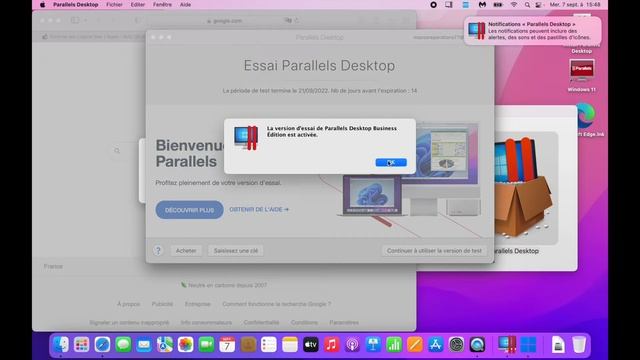This screenshot has height=360, width=640.
Task: Open Control Center in menu bar
Action: pyautogui.click(x=539, y=4)
